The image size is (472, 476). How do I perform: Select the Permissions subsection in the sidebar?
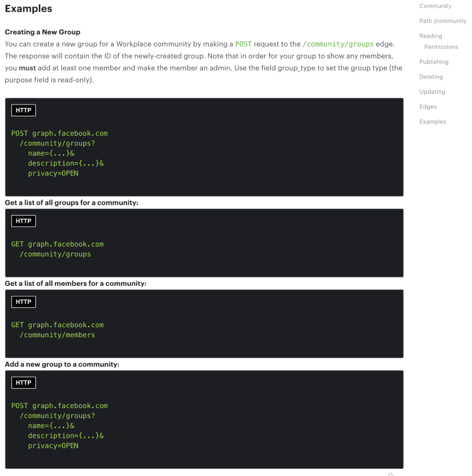tap(441, 47)
